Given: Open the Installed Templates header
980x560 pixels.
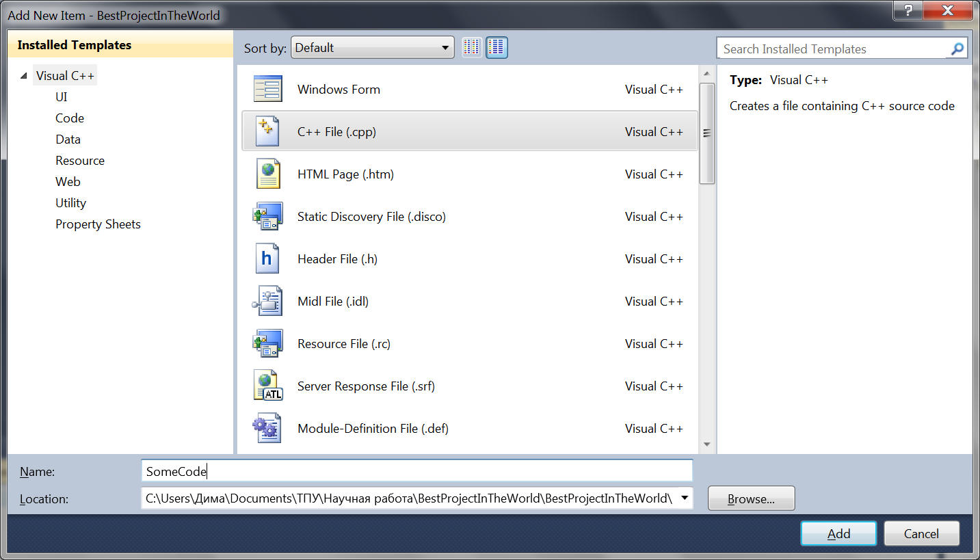Looking at the screenshot, I should click(120, 45).
